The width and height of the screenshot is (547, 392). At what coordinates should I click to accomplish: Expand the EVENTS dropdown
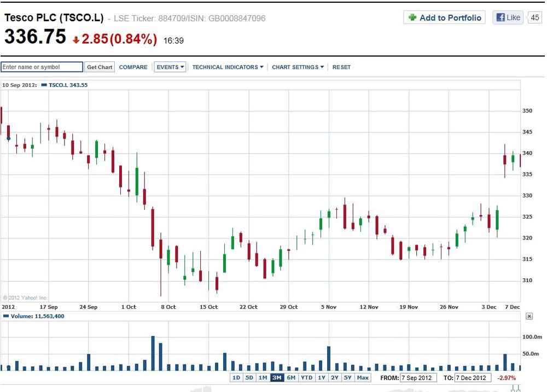(170, 67)
